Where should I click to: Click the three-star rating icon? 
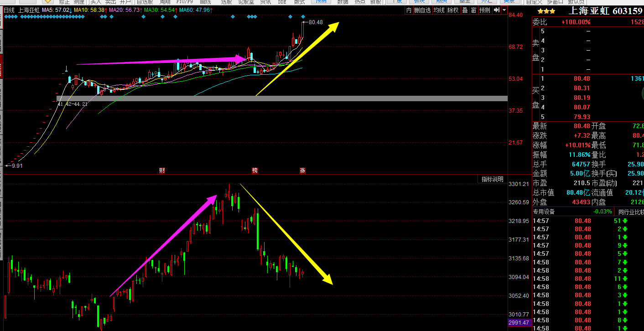click(x=546, y=11)
